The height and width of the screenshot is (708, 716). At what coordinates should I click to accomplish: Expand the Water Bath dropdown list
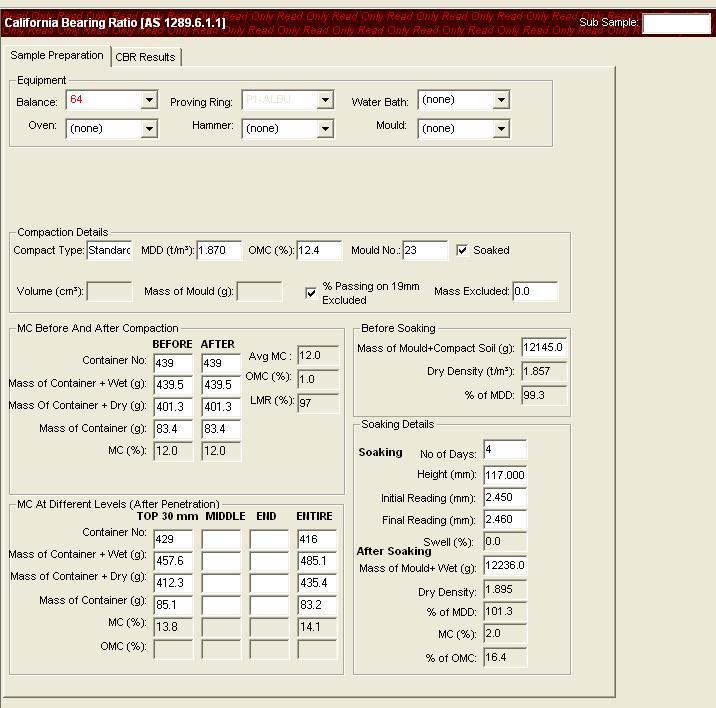[501, 100]
